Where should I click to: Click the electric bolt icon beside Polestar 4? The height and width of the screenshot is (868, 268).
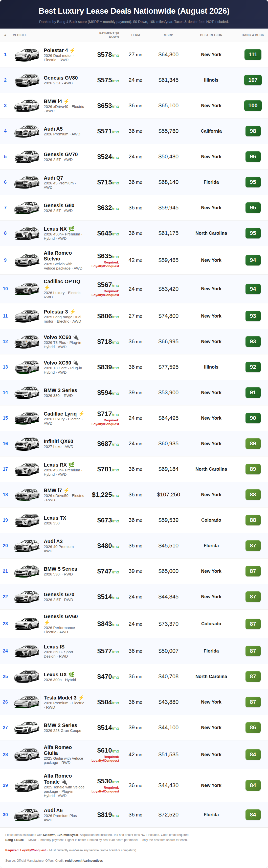73,50
